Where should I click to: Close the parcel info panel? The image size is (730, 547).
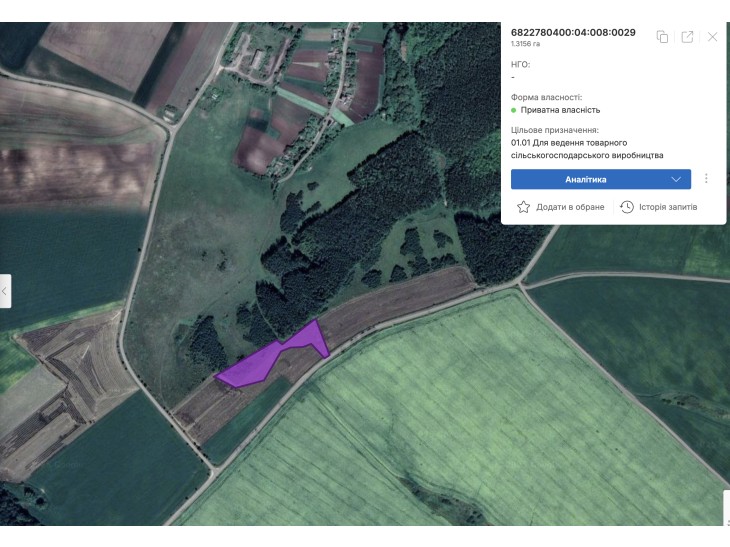pos(712,37)
